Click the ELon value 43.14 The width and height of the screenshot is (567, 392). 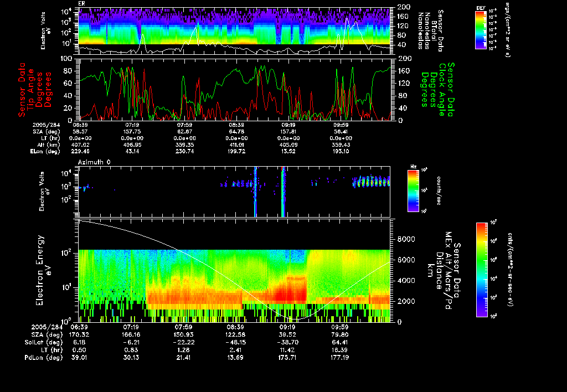click(132, 152)
